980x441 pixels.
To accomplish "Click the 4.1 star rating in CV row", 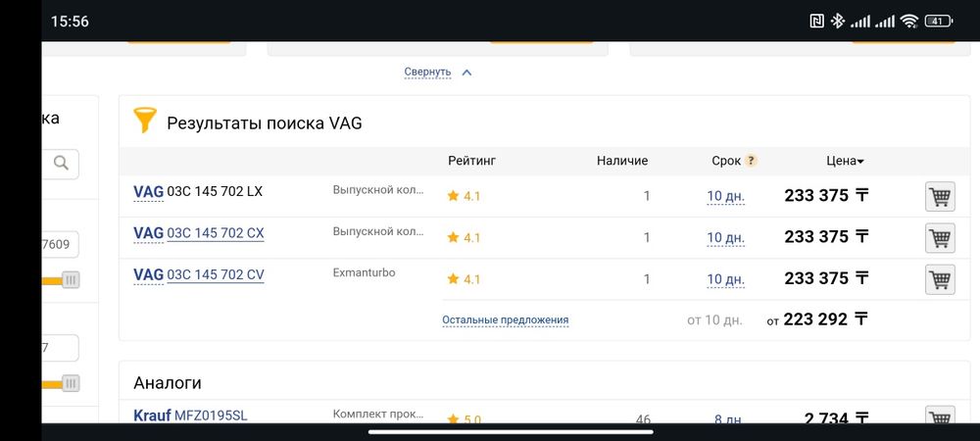I will point(464,279).
